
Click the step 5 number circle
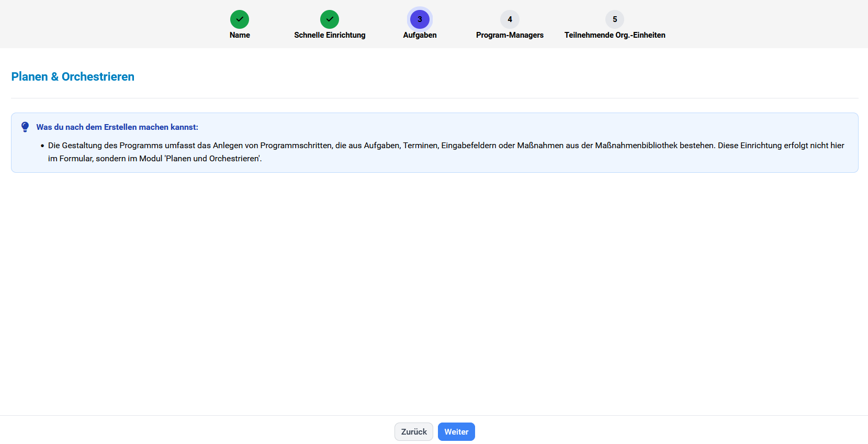pos(615,19)
